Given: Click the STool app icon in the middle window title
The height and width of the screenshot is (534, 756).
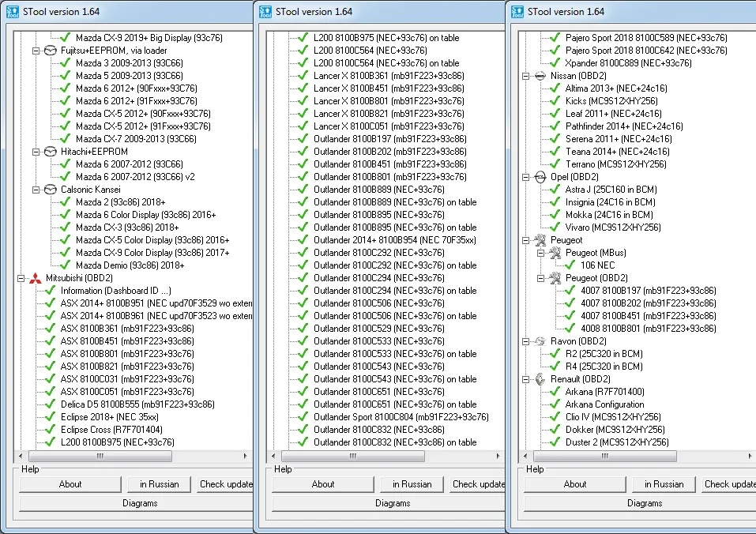Looking at the screenshot, I should 265,12.
